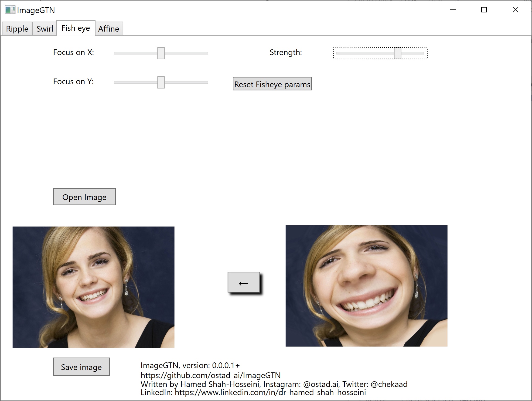Maximize the ImageGTN window
The width and height of the screenshot is (532, 401).
(484, 10)
